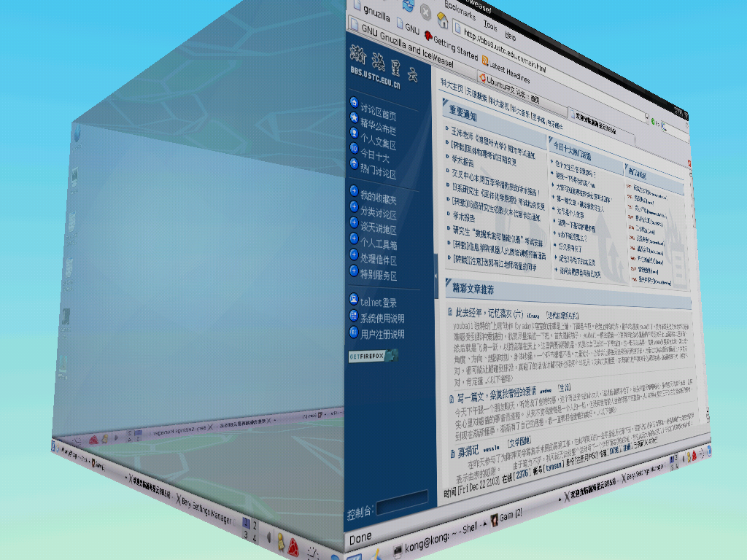
Task: Click the terminal icon beside kong@kong
Action: (398, 551)
